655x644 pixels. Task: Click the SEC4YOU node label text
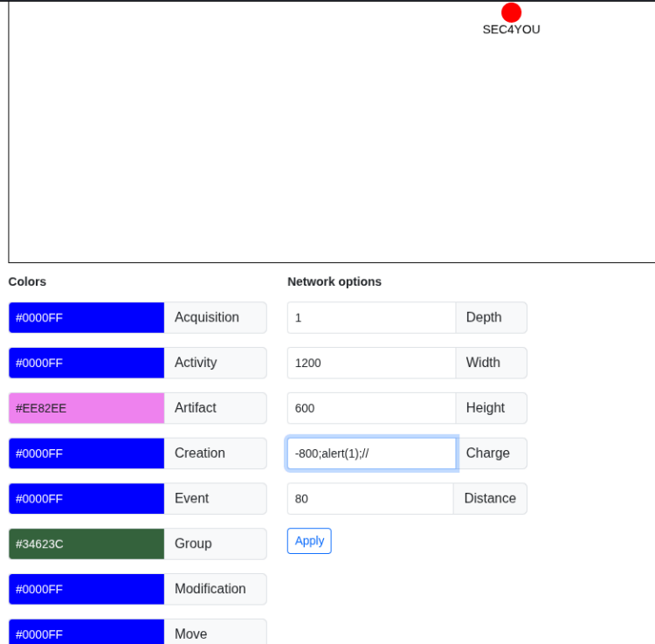point(511,30)
